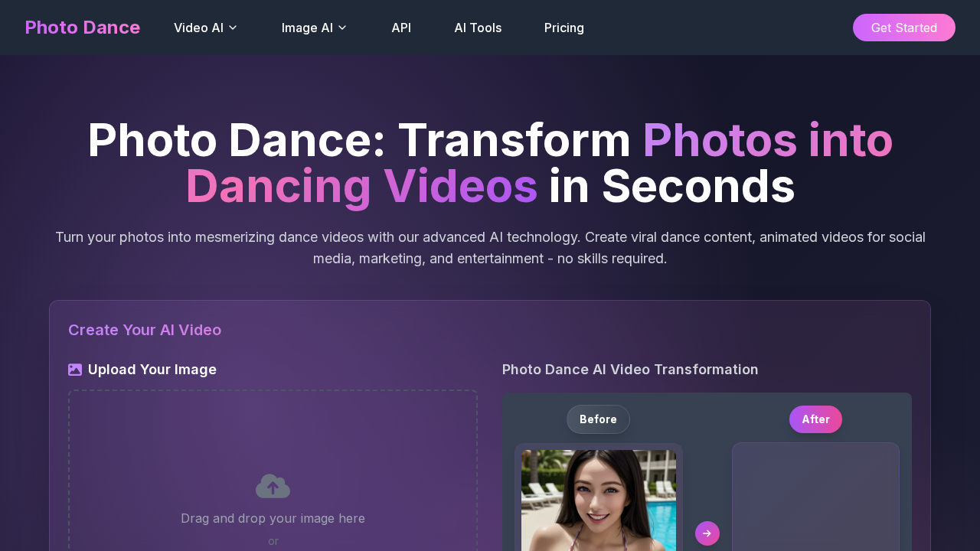Click the gradient Get Started pill

click(x=904, y=28)
